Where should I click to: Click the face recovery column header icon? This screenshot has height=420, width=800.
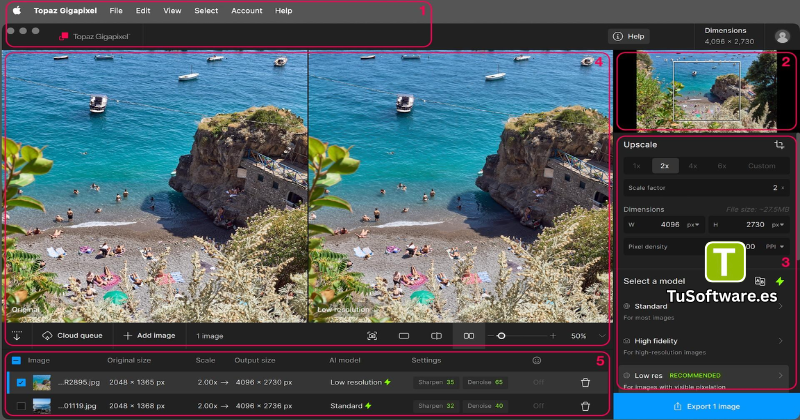(536, 360)
